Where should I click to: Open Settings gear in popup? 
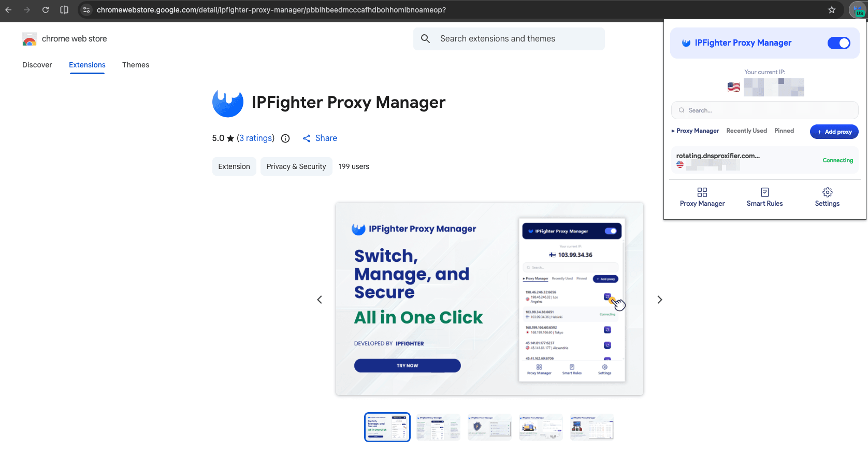click(x=828, y=197)
